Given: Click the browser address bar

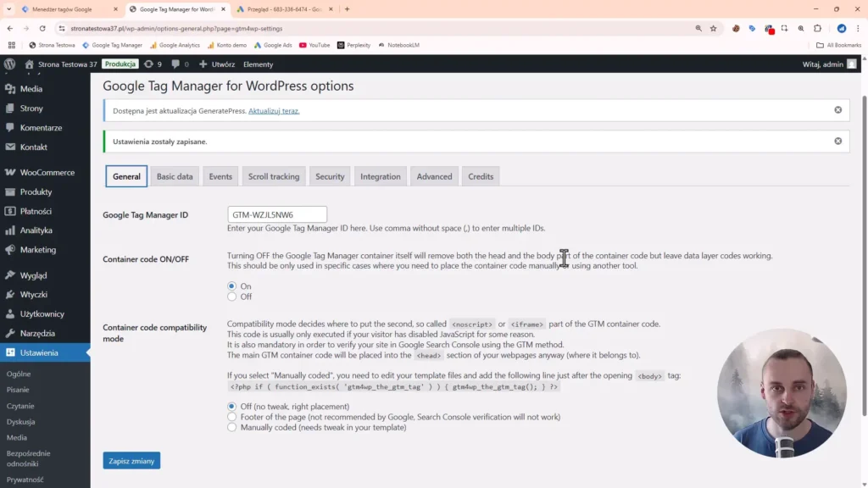Looking at the screenshot, I should tap(376, 28).
